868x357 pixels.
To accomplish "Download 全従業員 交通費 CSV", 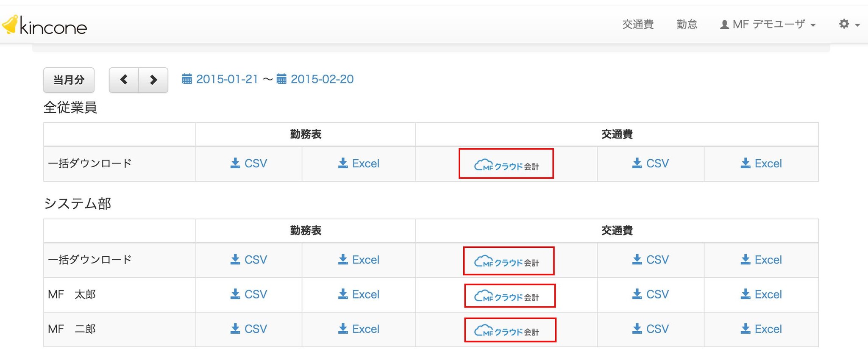I will pos(650,163).
